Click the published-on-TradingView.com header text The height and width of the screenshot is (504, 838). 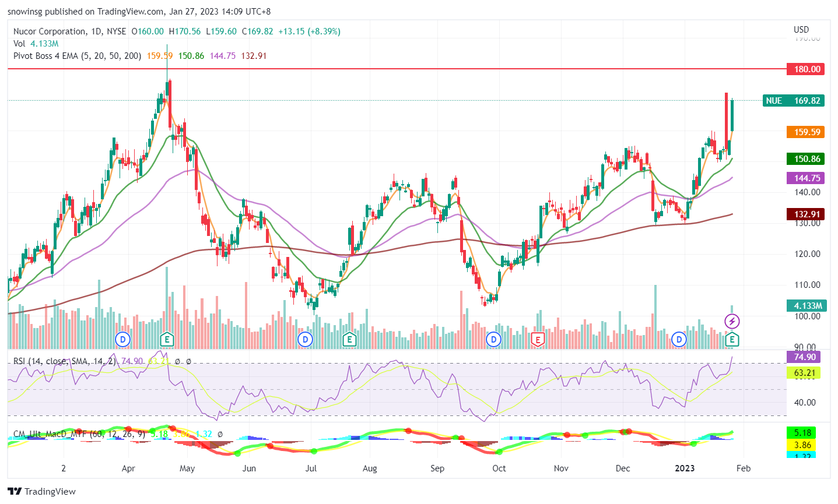click(x=139, y=11)
